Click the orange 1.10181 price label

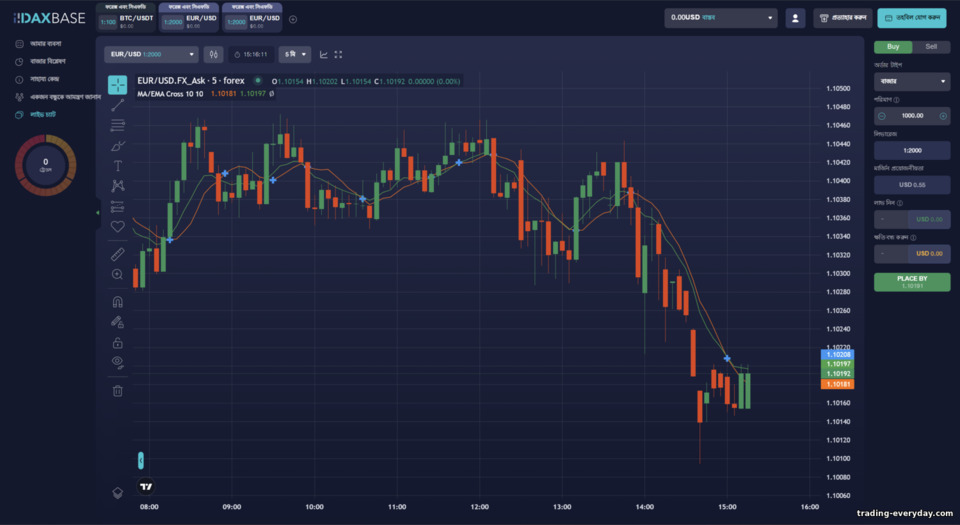coord(837,384)
